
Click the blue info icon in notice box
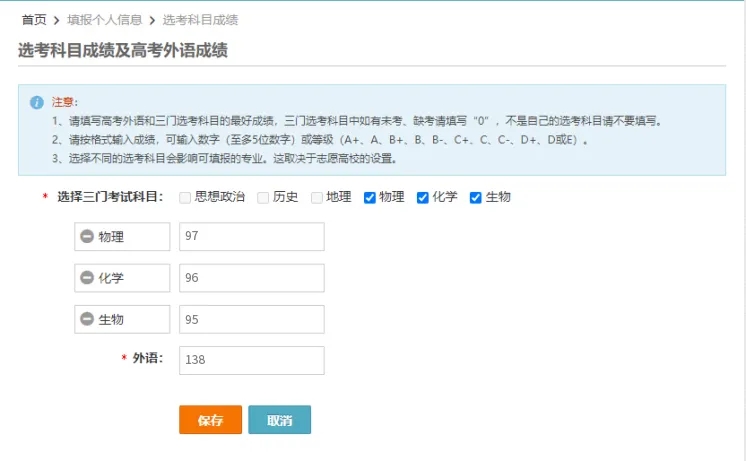coord(37,102)
